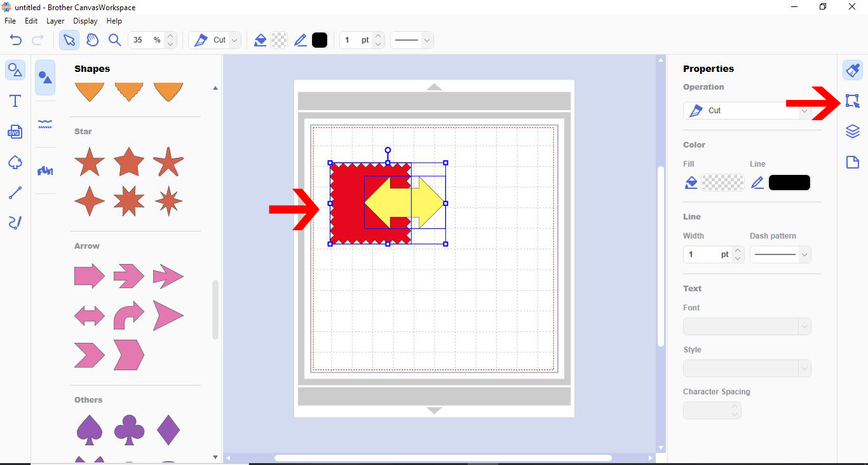
Task: Increase zoom percentage with the stepper
Action: (x=170, y=36)
